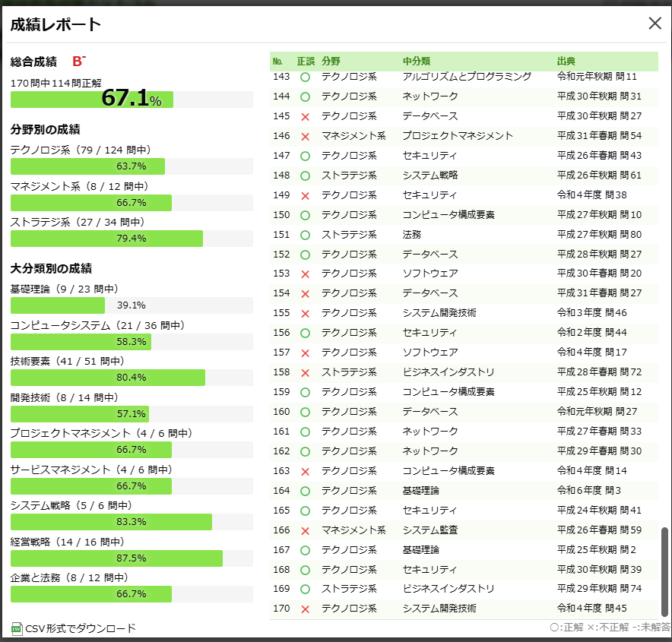Viewport: 672px width, 642px height.
Task: Click the 開発技術 57.1% progress bar
Action: coord(132,414)
